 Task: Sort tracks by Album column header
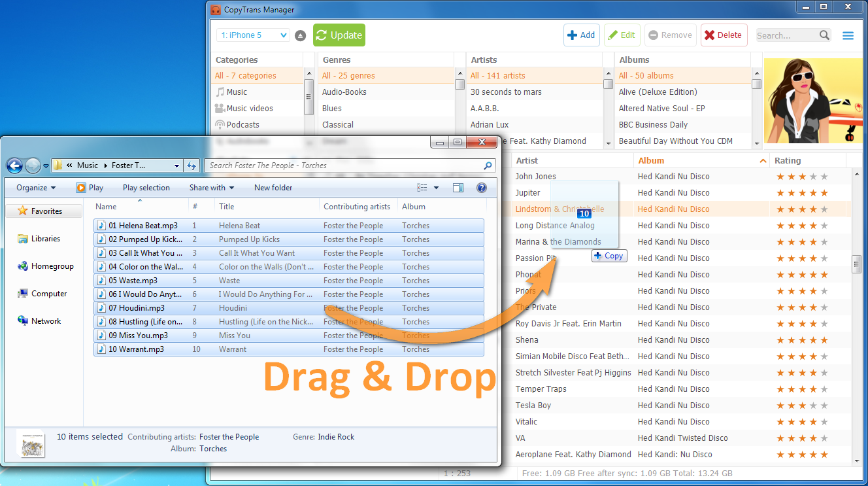pos(699,160)
